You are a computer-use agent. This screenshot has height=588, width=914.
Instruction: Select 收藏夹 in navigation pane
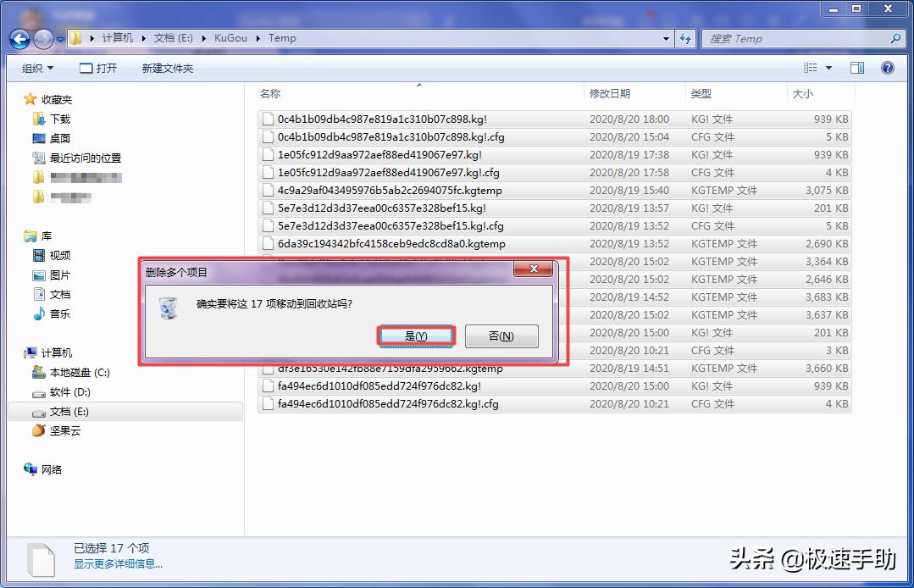(57, 100)
